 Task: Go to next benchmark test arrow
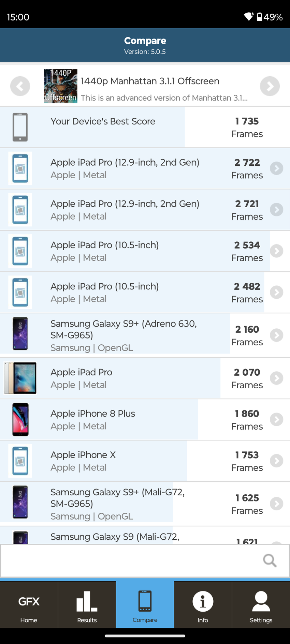coord(270,86)
